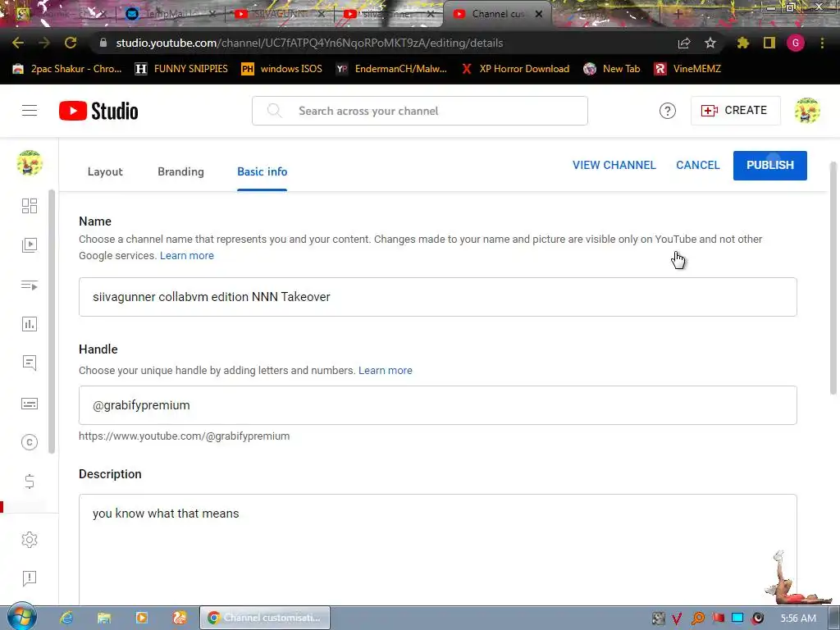The height and width of the screenshot is (630, 840).
Task: Open the account avatar at top right
Action: (x=807, y=111)
